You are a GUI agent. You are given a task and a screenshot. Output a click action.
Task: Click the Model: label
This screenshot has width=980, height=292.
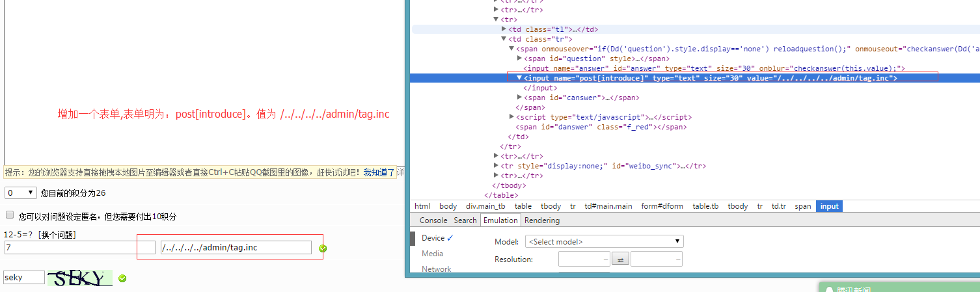coord(506,242)
